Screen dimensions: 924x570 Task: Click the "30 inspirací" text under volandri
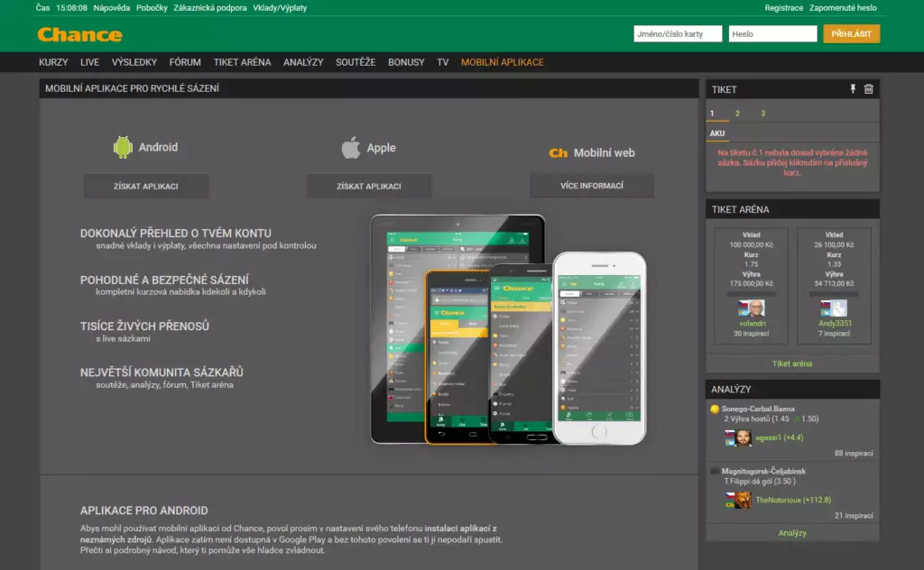[752, 334]
